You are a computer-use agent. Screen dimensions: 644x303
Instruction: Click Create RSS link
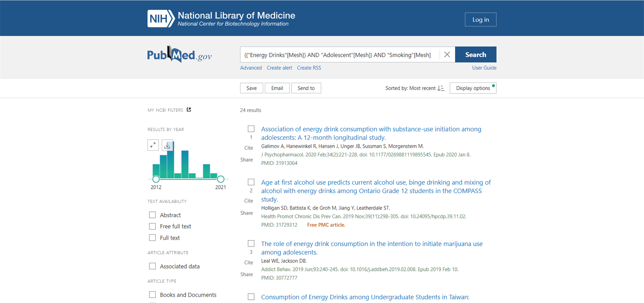point(309,68)
